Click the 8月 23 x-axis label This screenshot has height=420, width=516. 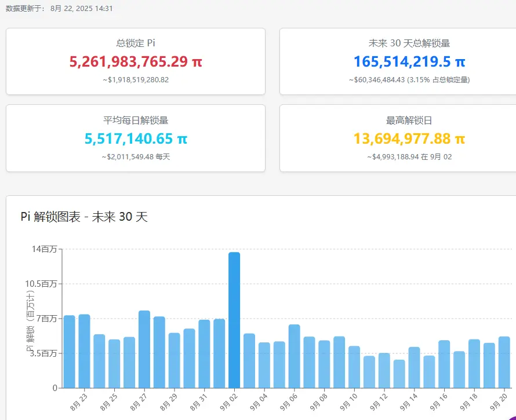point(79,402)
